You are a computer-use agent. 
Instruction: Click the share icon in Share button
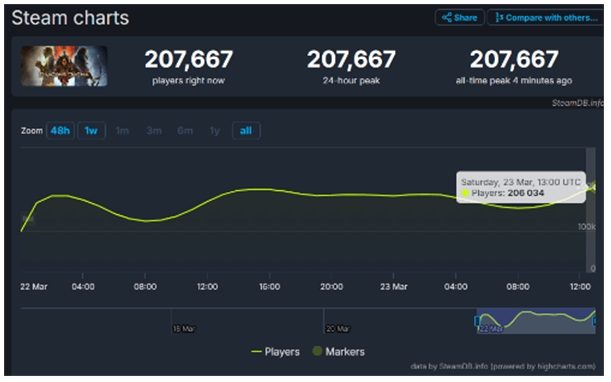(446, 18)
